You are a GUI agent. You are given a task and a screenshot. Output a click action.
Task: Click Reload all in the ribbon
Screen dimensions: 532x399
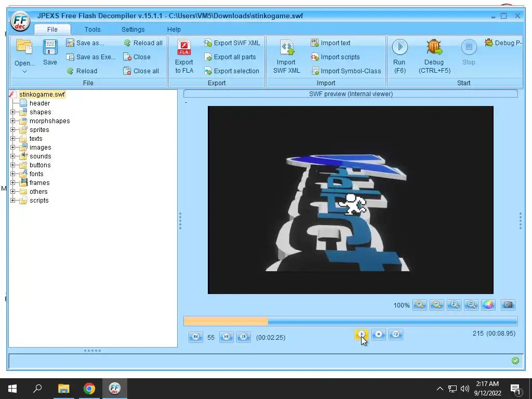tap(143, 43)
